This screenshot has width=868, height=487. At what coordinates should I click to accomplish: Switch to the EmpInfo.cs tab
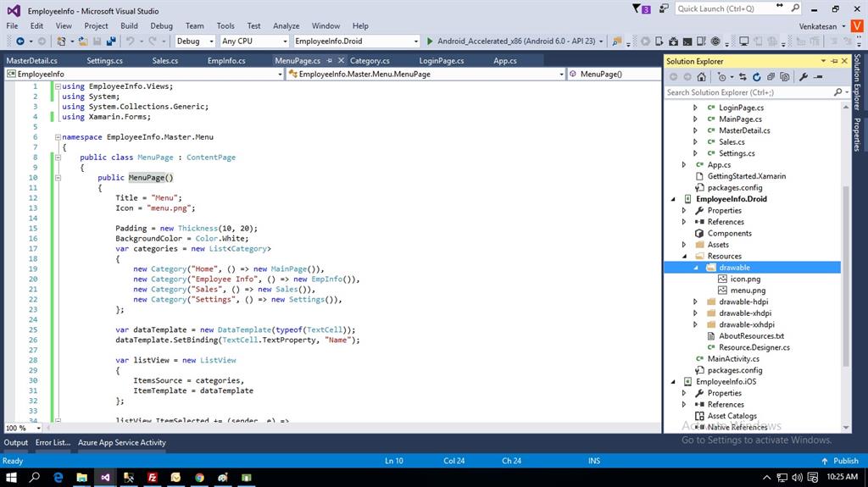click(x=226, y=61)
